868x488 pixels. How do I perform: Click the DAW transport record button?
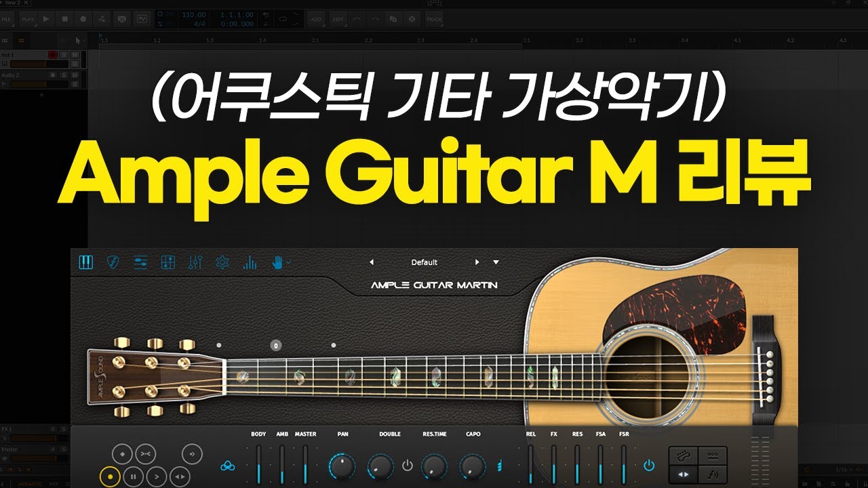click(x=83, y=19)
